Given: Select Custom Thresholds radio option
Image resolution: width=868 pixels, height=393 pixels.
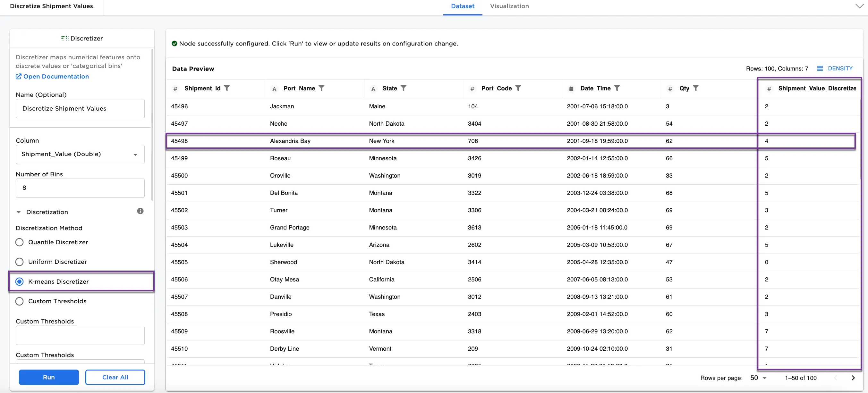Looking at the screenshot, I should tap(20, 301).
